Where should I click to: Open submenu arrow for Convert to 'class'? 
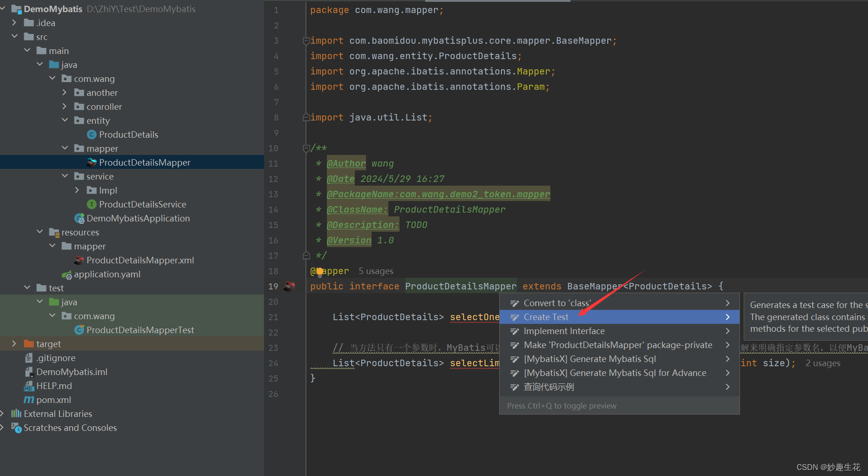pyautogui.click(x=728, y=303)
